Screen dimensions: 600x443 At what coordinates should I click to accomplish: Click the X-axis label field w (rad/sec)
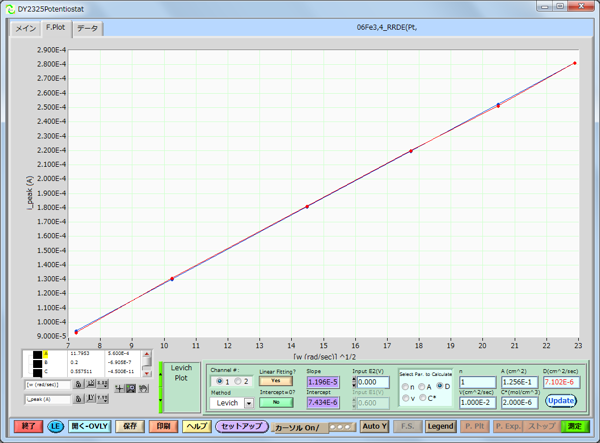coord(48,384)
